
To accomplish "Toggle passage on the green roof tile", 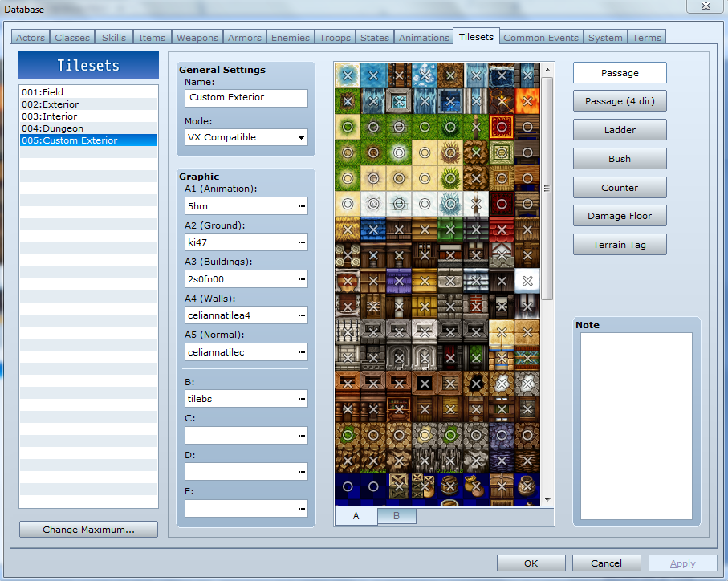I will click(x=450, y=230).
